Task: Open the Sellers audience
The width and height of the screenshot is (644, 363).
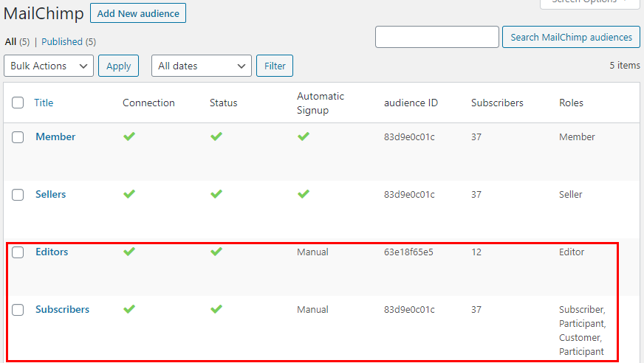Action: click(x=50, y=194)
